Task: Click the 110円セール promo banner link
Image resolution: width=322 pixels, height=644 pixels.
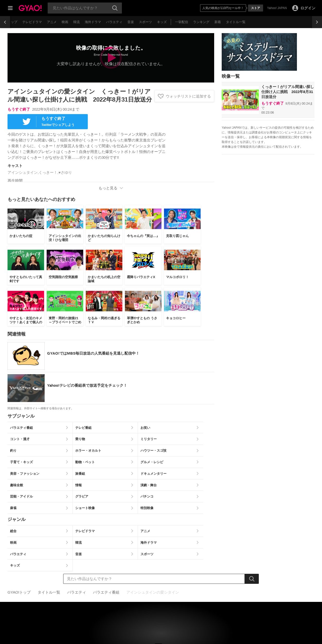Action: click(223, 8)
